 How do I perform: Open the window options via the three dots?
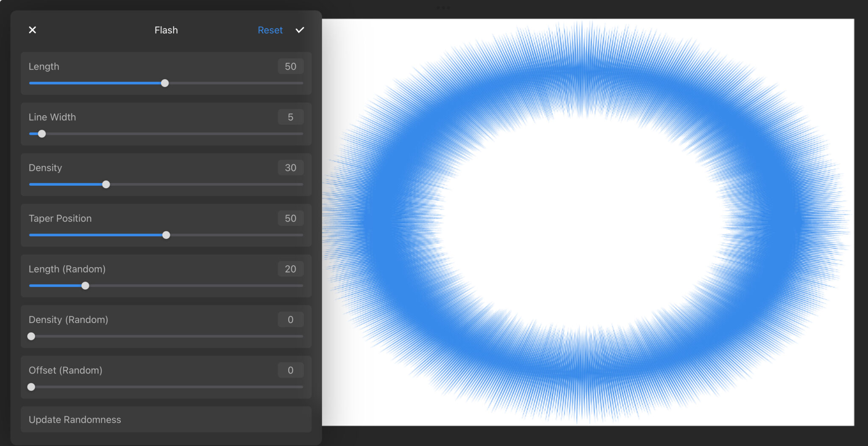click(443, 7)
